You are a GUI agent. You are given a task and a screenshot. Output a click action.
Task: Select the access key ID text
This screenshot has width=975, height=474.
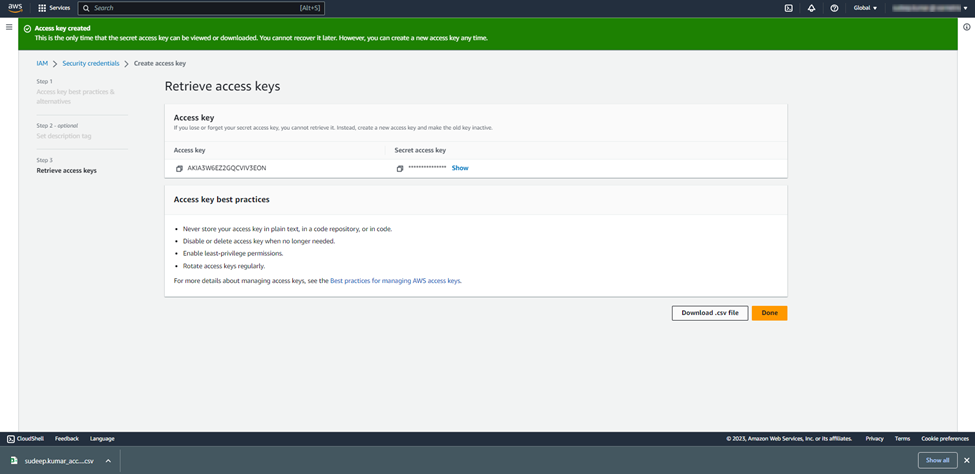tap(227, 168)
